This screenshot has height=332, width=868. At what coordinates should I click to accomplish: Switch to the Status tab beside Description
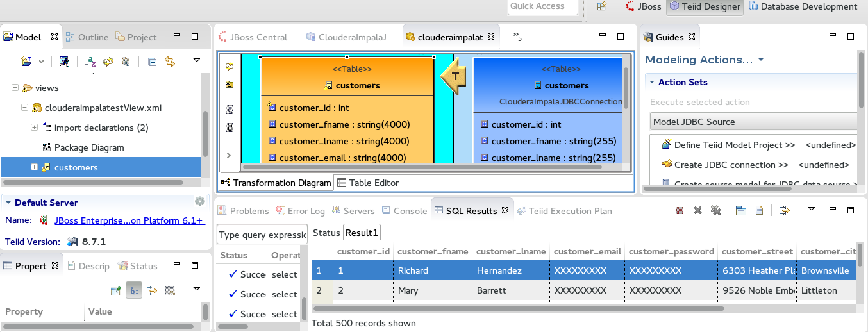138,266
